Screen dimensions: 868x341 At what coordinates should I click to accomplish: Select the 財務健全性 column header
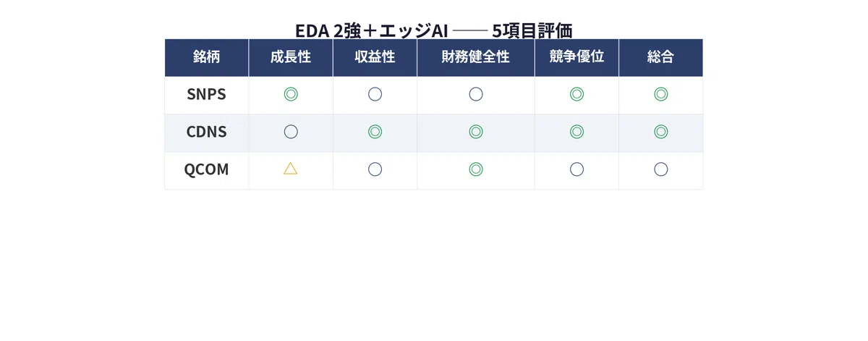click(476, 57)
